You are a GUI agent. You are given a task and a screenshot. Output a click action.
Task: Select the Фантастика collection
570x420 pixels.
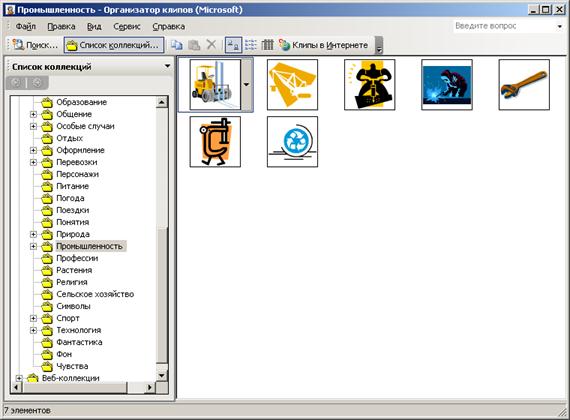point(79,342)
